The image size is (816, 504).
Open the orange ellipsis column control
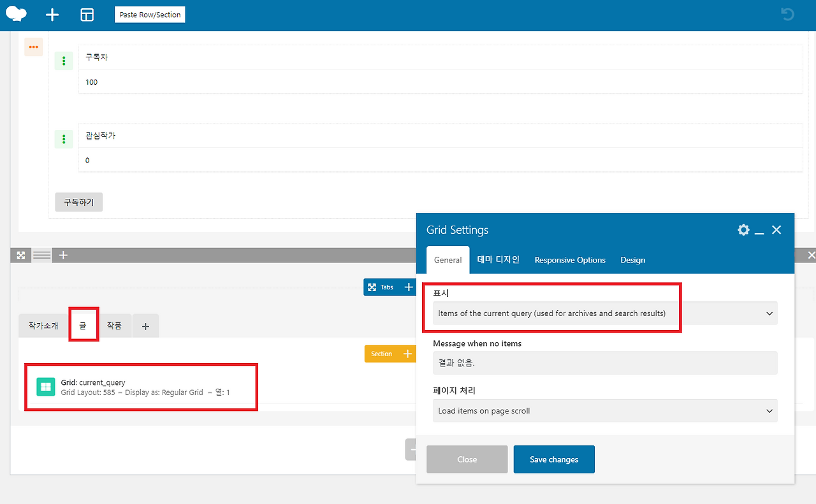34,47
